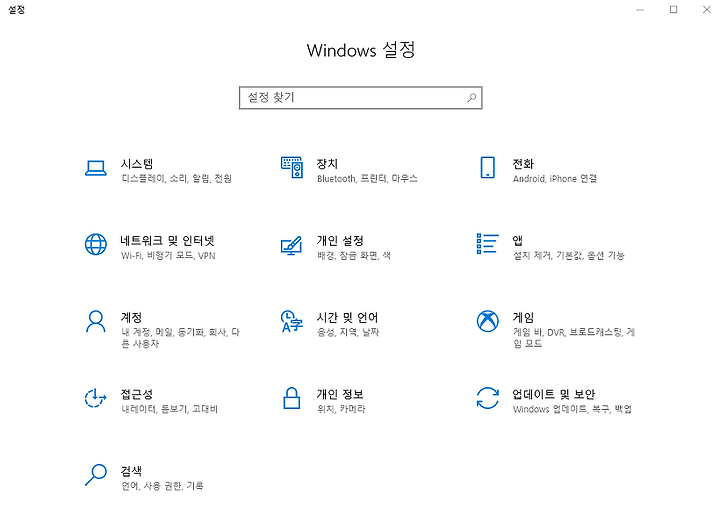Open the 시간 및 언어 icon

click(292, 321)
